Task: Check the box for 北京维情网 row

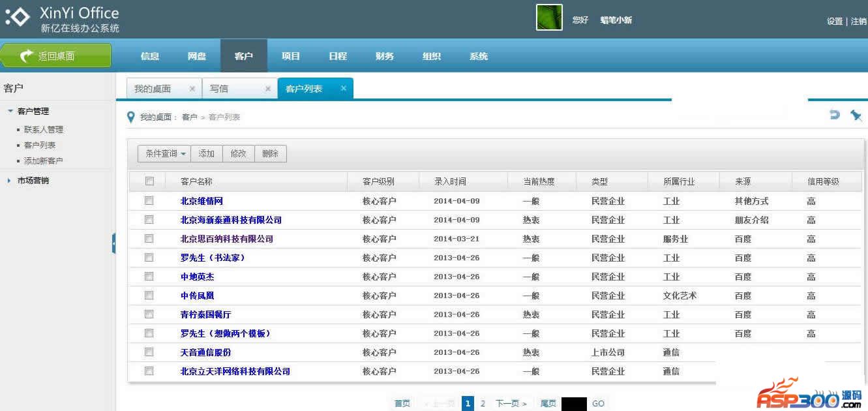Action: point(149,200)
